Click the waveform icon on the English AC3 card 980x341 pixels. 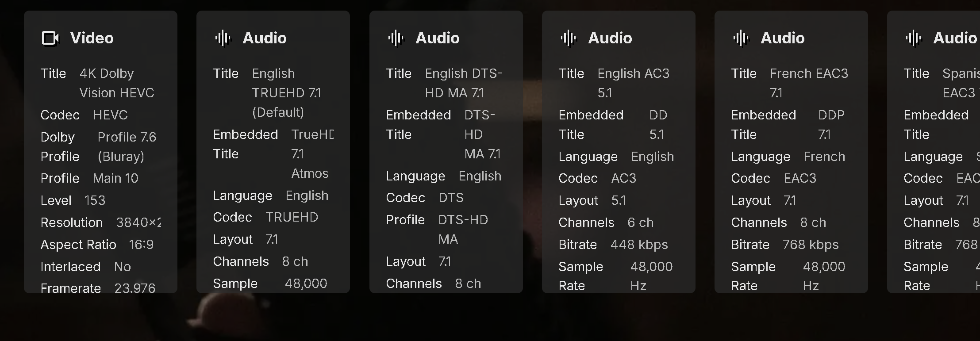[568, 38]
